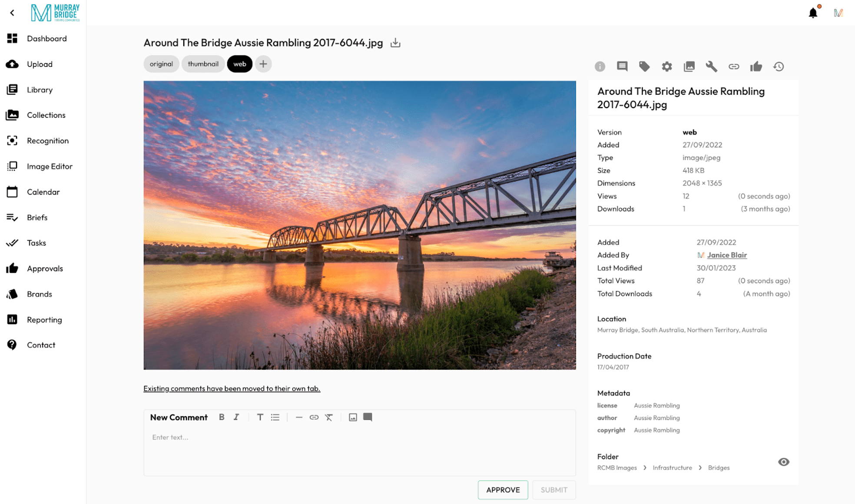Open Janice Blair's profile link
This screenshot has height=504, width=855.
tap(727, 255)
